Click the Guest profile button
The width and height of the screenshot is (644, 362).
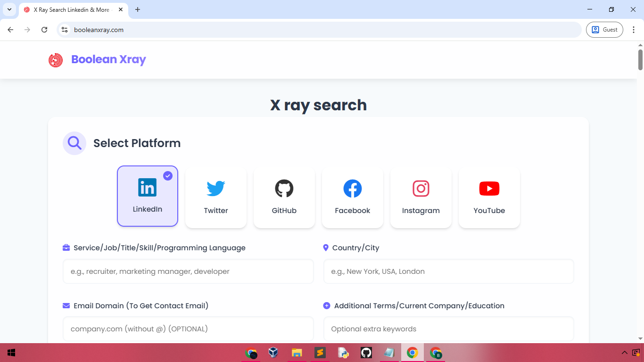(604, 29)
